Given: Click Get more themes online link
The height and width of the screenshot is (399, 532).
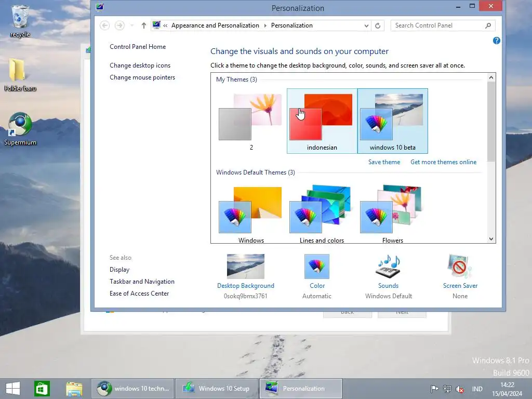Looking at the screenshot, I should tap(444, 162).
